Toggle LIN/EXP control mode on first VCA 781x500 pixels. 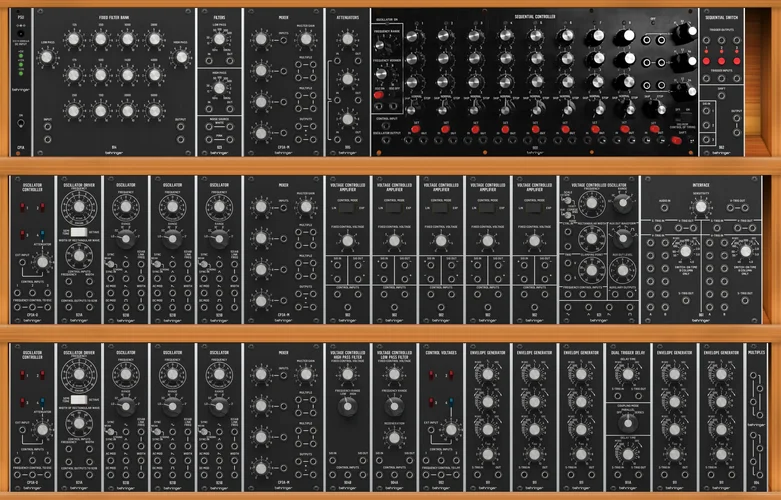coord(347,208)
